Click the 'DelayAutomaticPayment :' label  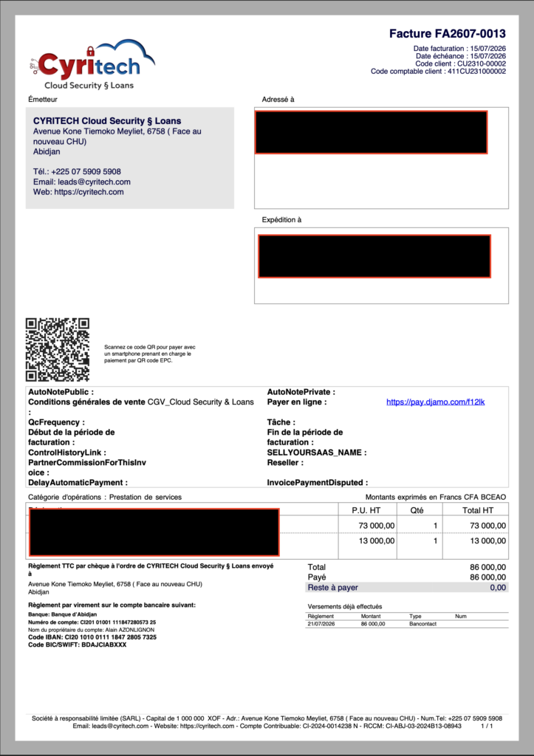(x=78, y=483)
